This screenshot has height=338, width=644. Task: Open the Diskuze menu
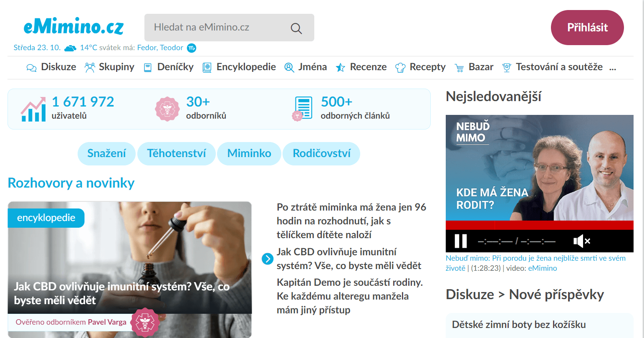click(58, 67)
